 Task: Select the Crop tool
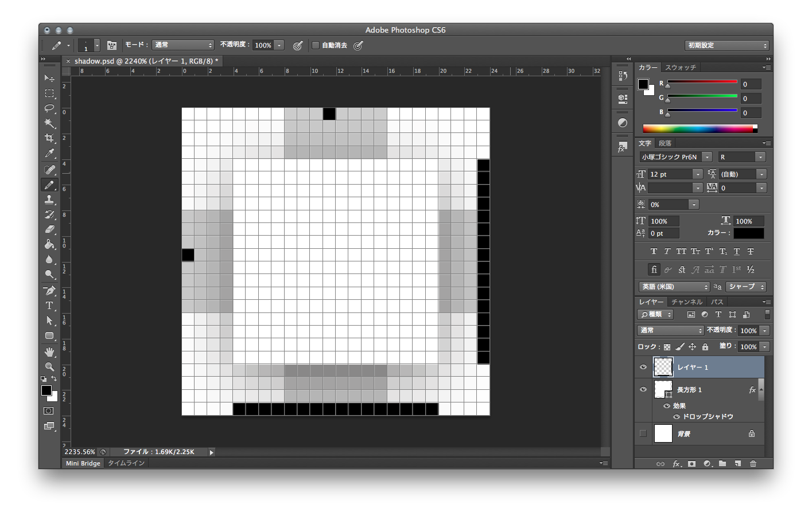coord(49,138)
